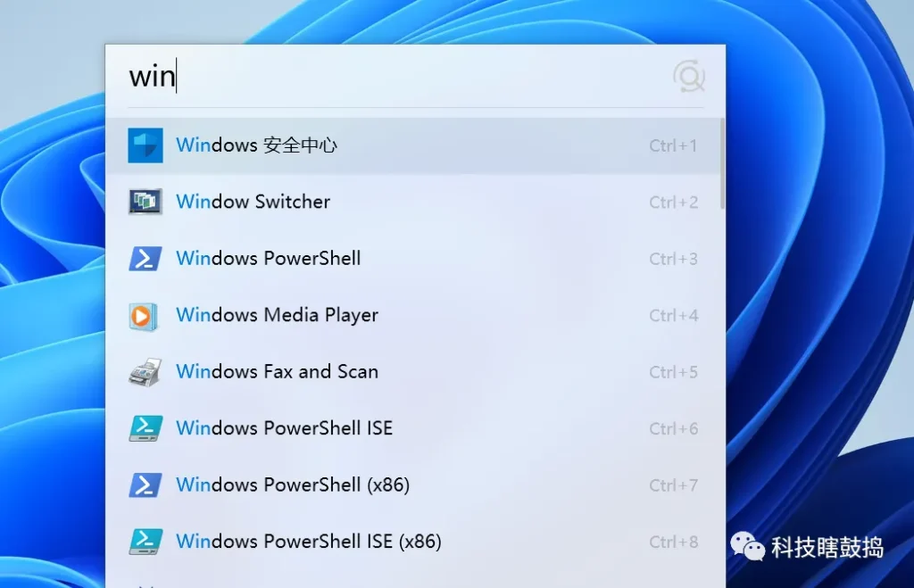
Task: Open the Windows 安全中心 result
Action: click(412, 145)
